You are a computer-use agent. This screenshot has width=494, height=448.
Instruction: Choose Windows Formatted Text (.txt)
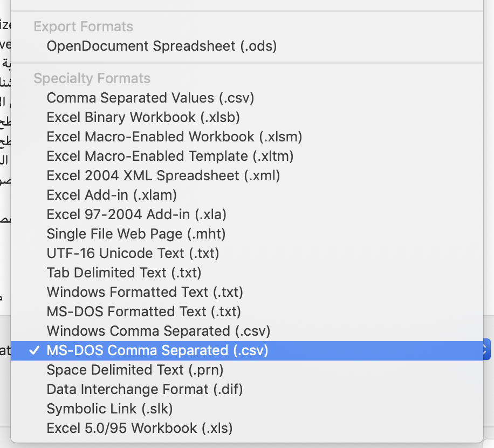[x=145, y=292]
